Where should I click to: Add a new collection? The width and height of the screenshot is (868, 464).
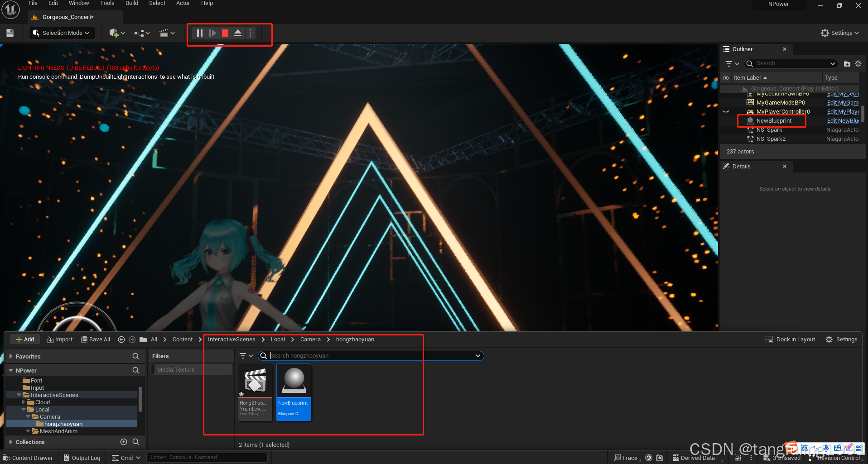124,442
